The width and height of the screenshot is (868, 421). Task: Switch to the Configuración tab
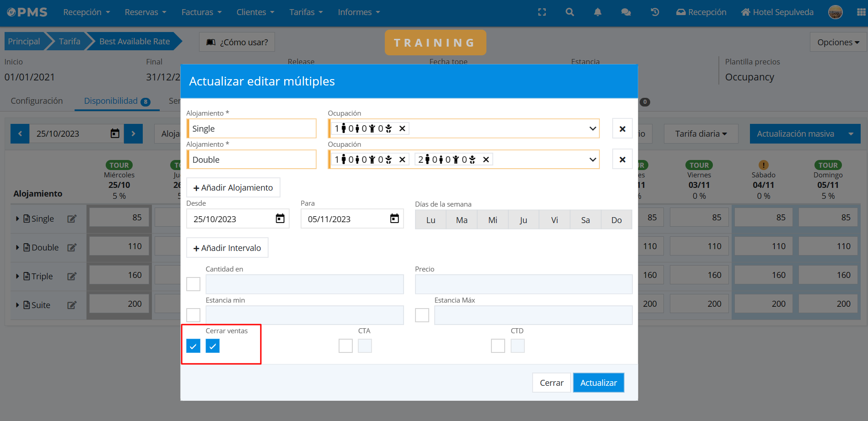click(x=37, y=101)
